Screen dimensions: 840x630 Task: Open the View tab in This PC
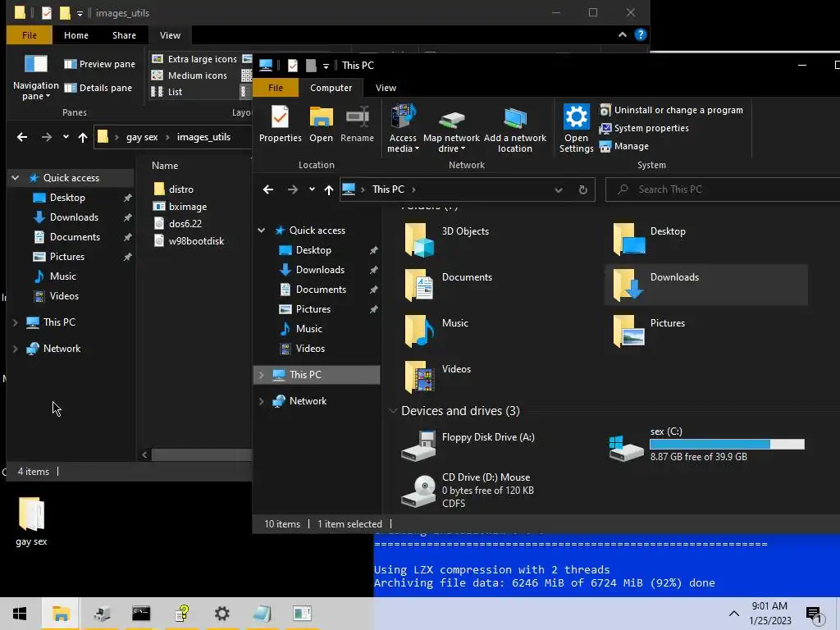(386, 88)
